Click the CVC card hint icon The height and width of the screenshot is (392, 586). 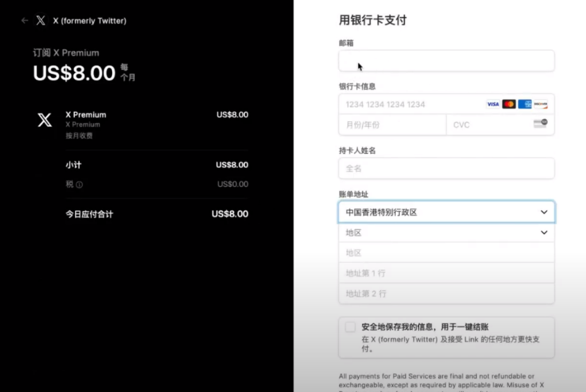click(x=540, y=124)
